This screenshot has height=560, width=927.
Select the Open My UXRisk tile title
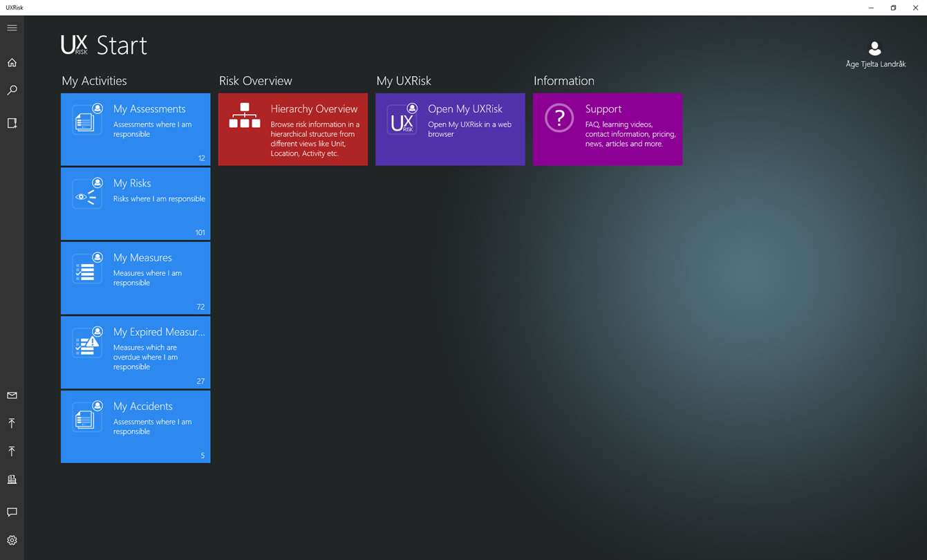(465, 109)
